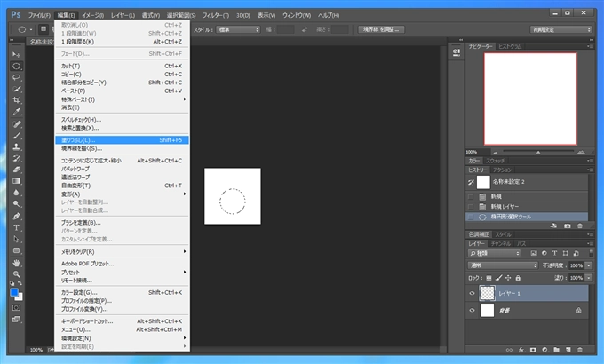Open workspace dropdown 初期設定
The width and height of the screenshot is (604, 364).
coord(560,29)
